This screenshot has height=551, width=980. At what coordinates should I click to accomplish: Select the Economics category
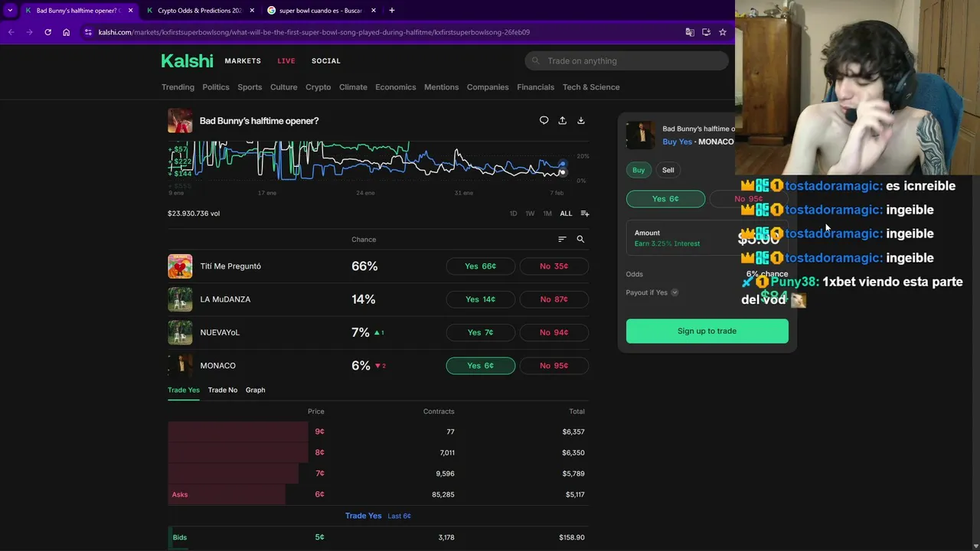(x=396, y=87)
